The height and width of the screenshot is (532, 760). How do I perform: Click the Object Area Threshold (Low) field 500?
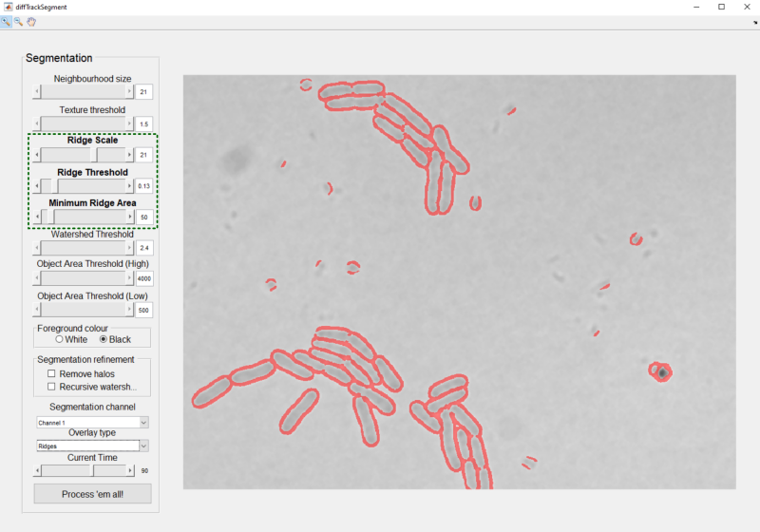coord(144,310)
